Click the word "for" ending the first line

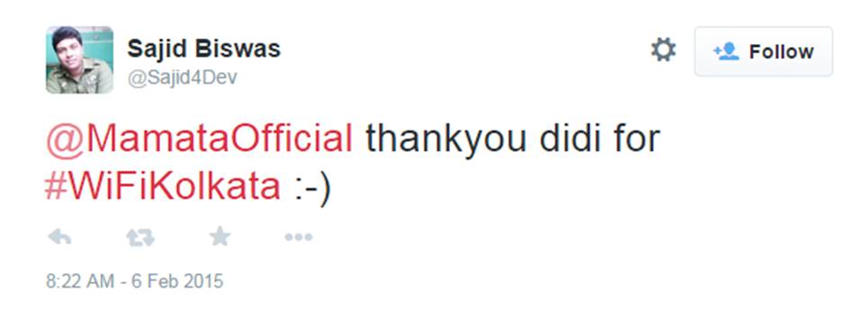[x=640, y=138]
